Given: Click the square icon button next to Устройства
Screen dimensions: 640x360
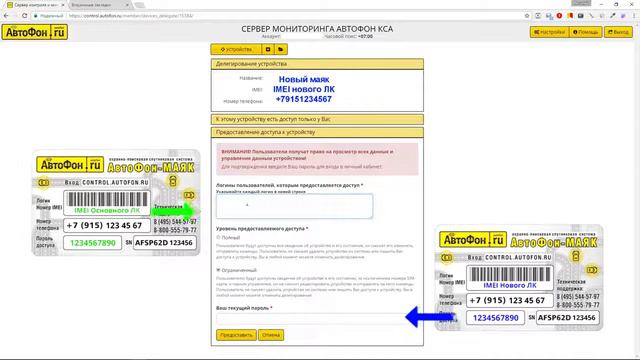Looking at the screenshot, I should [x=268, y=49].
